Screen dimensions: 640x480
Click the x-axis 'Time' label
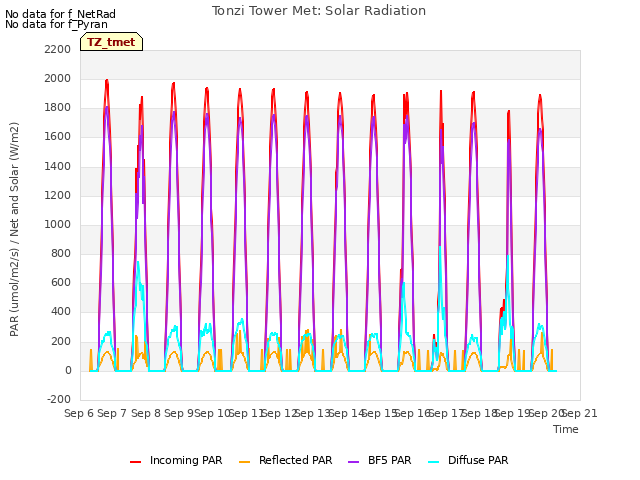tap(566, 429)
